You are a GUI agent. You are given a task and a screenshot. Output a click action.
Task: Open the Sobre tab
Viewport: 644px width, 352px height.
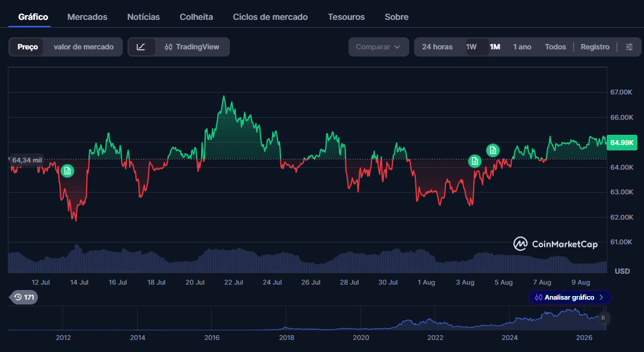pyautogui.click(x=397, y=17)
